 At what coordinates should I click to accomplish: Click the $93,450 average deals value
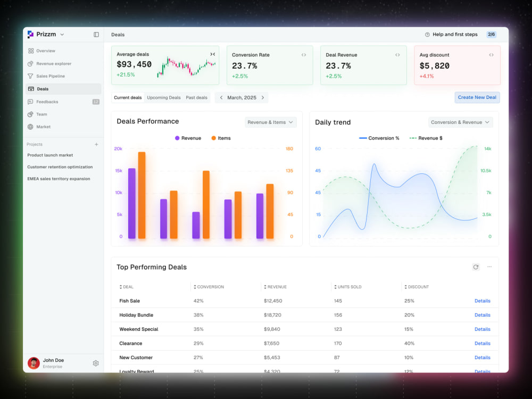[134, 64]
